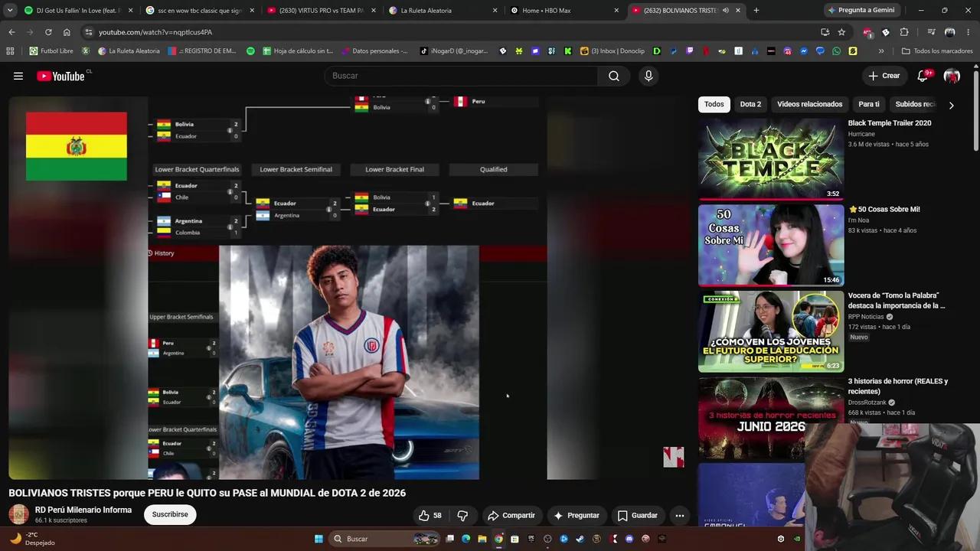Open Steam from the taskbar

(x=580, y=539)
